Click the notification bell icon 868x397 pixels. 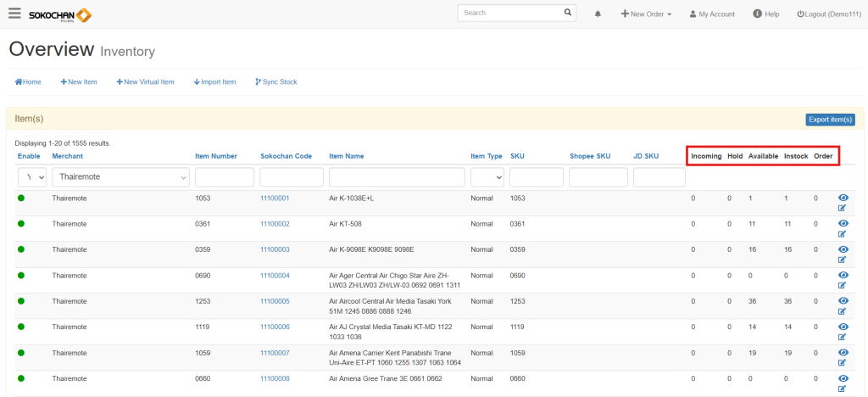pos(598,14)
